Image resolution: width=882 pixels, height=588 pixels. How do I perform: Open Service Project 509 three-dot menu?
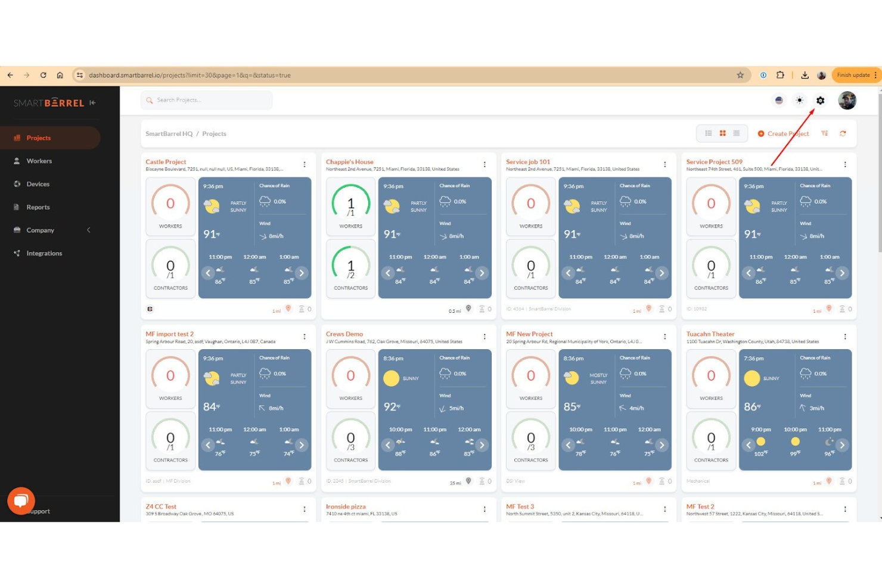tap(845, 164)
